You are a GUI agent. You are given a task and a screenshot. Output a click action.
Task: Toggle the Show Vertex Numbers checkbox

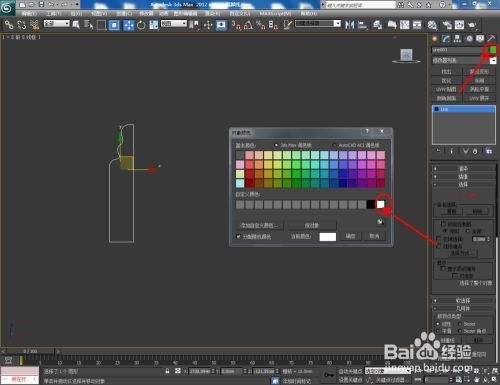click(x=443, y=268)
